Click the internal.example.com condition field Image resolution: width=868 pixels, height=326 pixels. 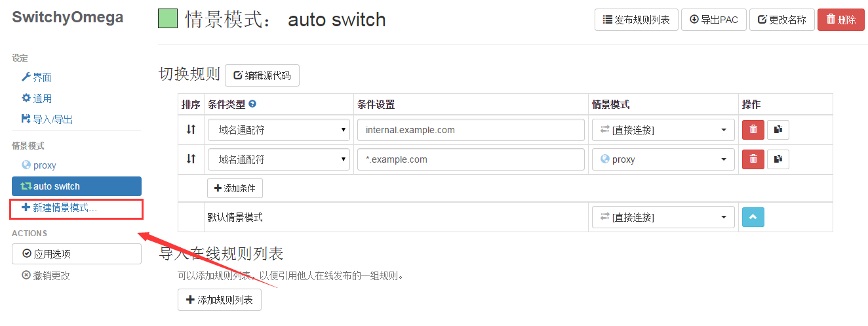point(471,130)
